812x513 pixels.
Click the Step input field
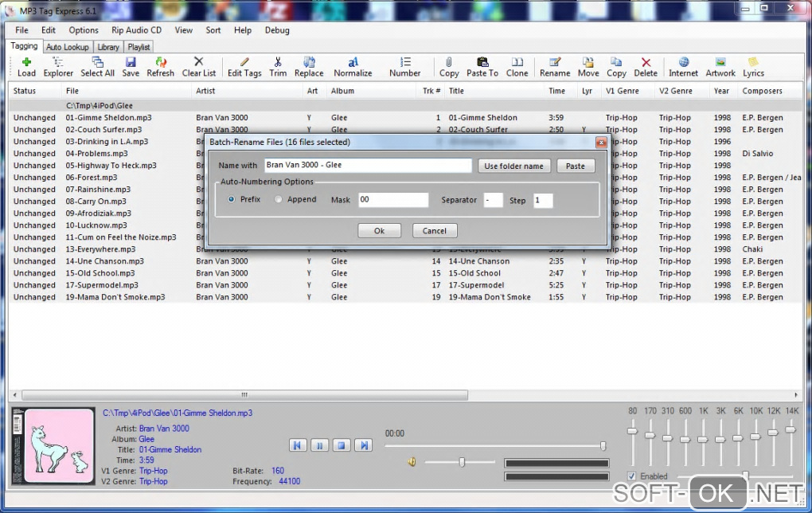pyautogui.click(x=543, y=200)
